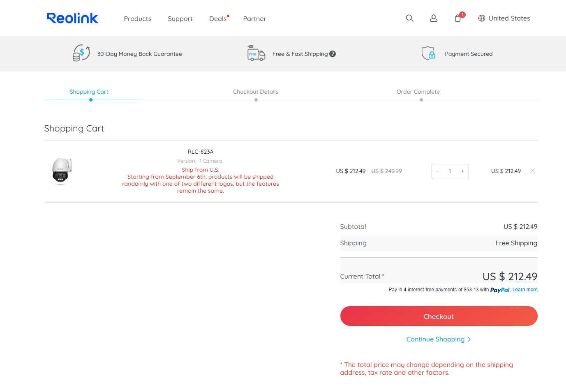Open the RLC-823A camera thumbnail
The image size is (566, 392).
(62, 171)
